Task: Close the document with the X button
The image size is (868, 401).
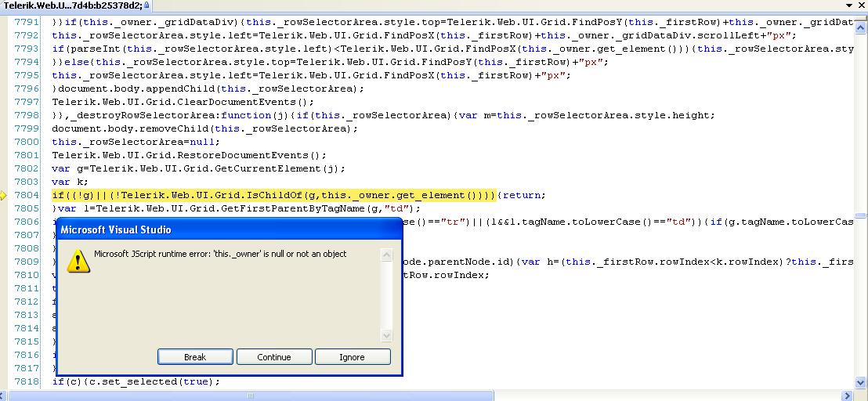Action: (862, 5)
